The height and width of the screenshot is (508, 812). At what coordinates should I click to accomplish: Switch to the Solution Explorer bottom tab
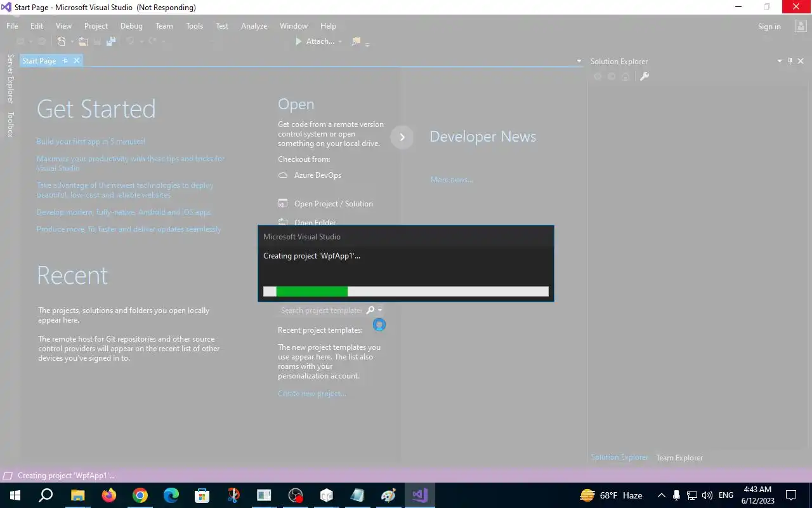(x=619, y=457)
